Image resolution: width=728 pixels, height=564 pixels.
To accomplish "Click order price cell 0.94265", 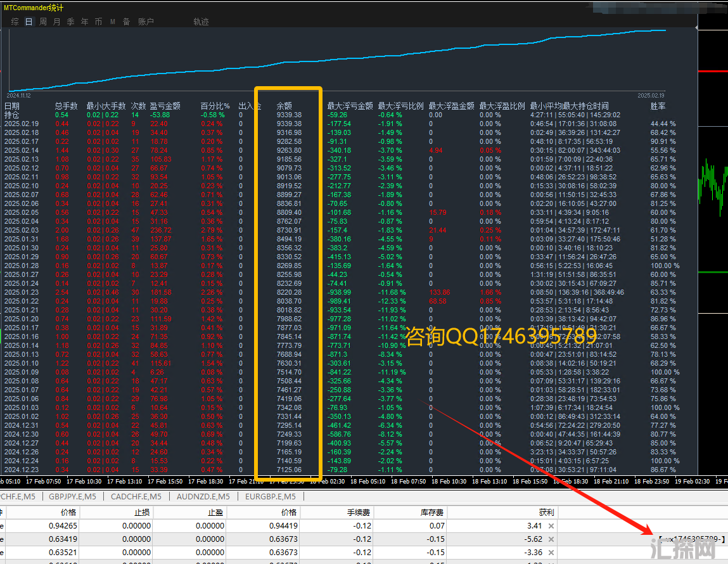I will point(63,526).
